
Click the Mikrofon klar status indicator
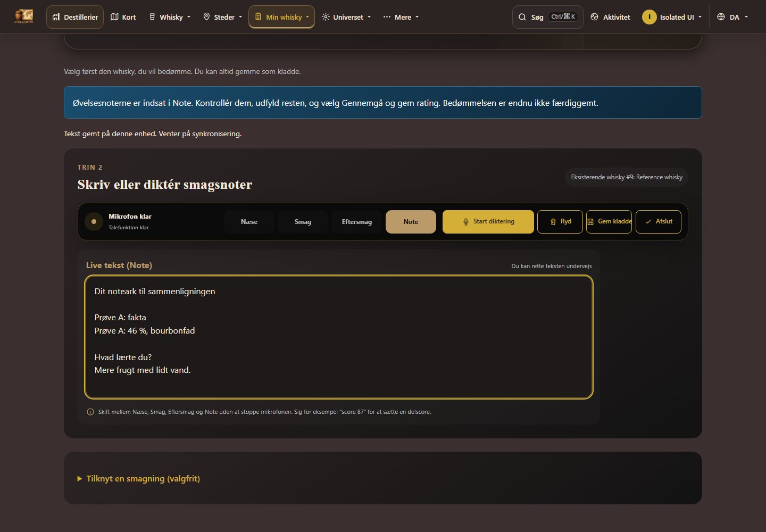[x=94, y=221]
